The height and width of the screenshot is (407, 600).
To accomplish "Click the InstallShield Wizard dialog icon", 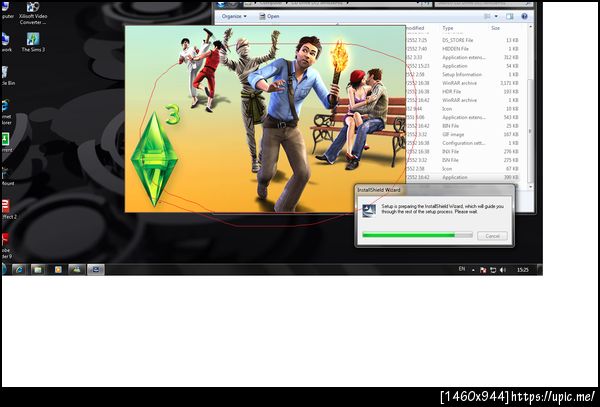I will pos(369,210).
